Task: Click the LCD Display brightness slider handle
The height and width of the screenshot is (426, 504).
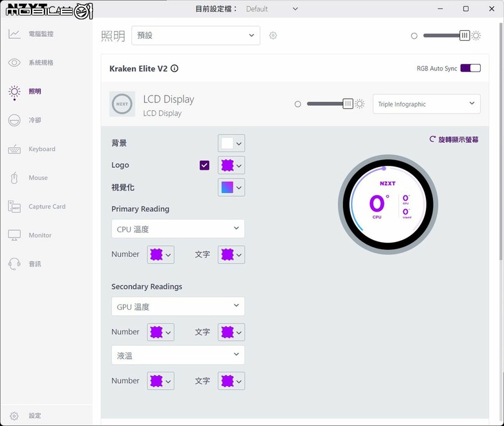Action: 348,104
